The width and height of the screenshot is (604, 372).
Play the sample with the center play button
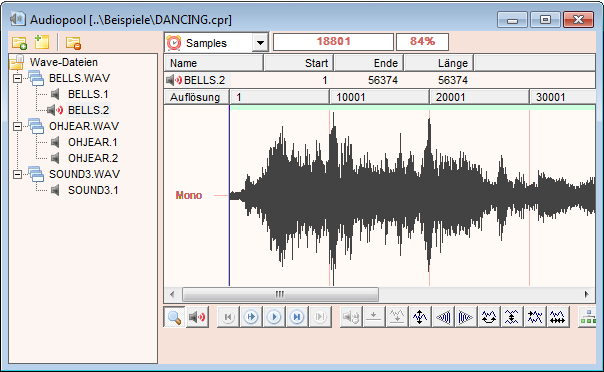click(274, 317)
